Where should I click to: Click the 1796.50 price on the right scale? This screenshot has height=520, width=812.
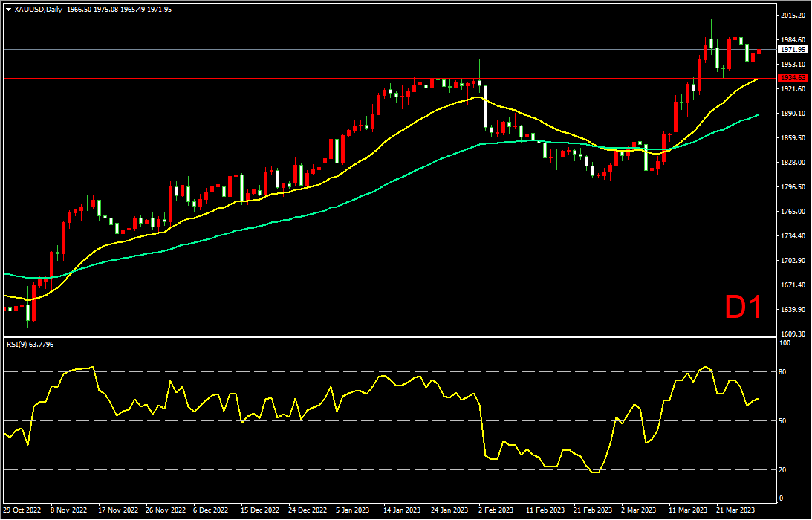pyautogui.click(x=793, y=187)
